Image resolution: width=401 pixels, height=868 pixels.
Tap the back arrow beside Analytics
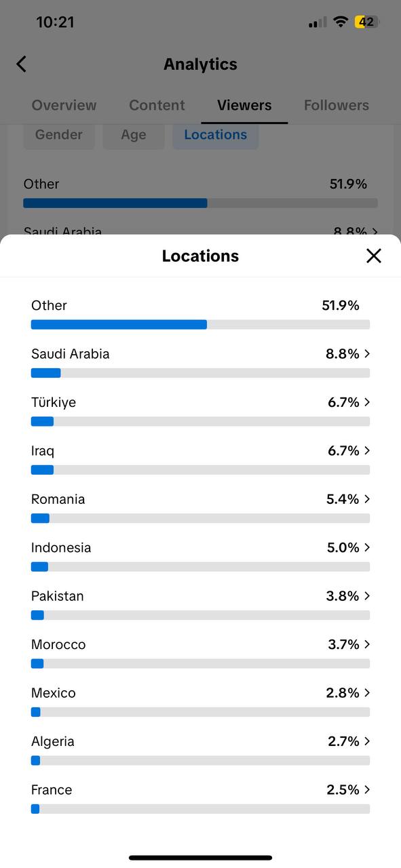21,64
